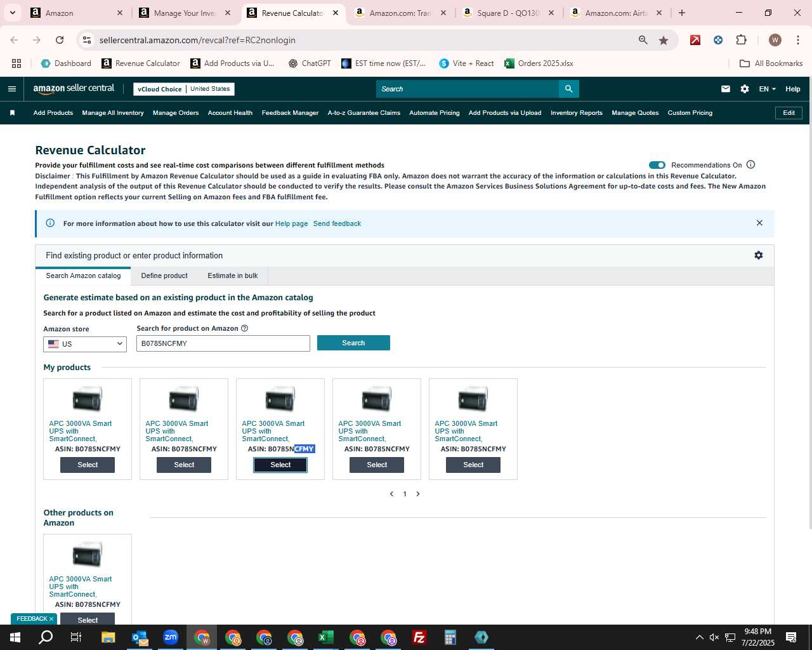Open ChatGPT bookmark
This screenshot has width=812, height=650.
coord(310,63)
